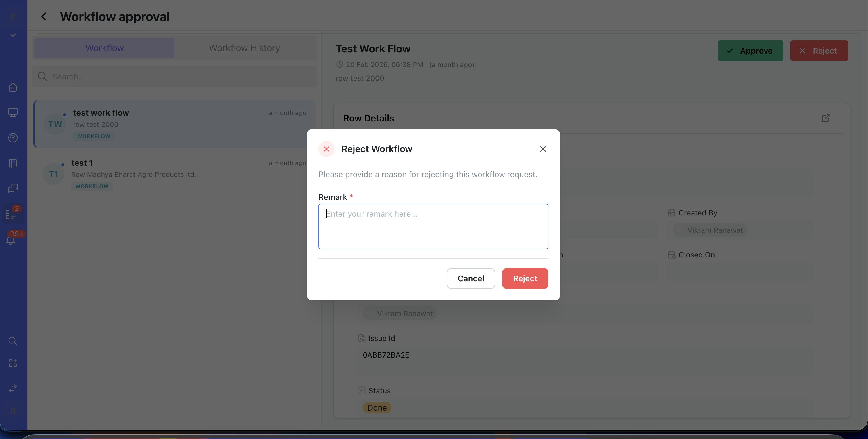Open the notebook icon in the sidebar
868x439 pixels.
[13, 163]
